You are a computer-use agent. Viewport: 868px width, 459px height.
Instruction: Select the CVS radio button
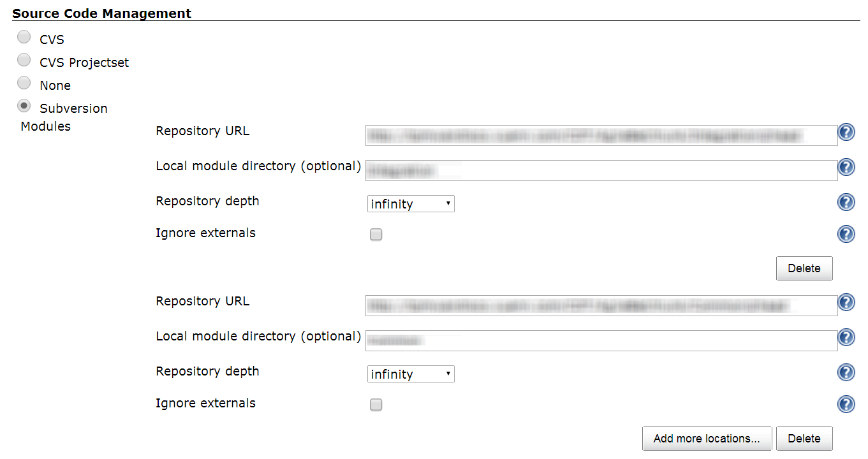click(24, 38)
